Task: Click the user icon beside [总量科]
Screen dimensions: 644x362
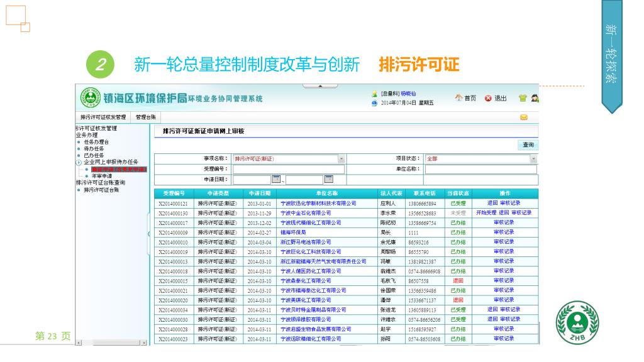Action: (374, 94)
